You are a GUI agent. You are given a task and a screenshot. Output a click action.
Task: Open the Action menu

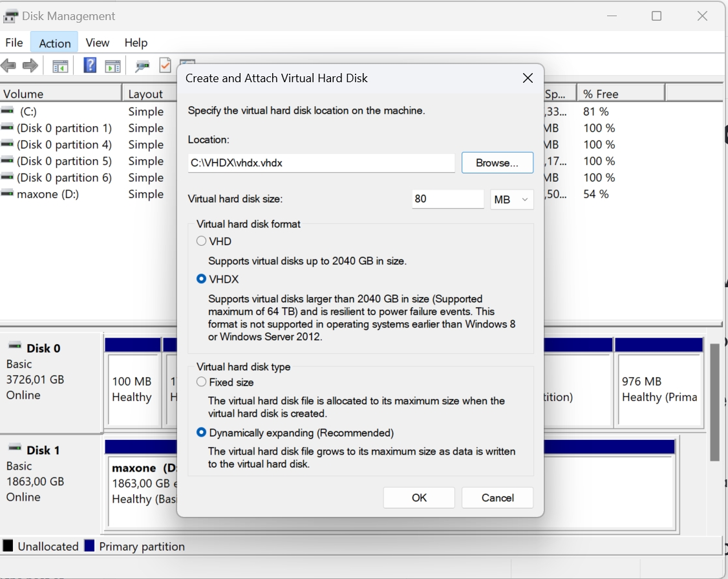coord(54,43)
